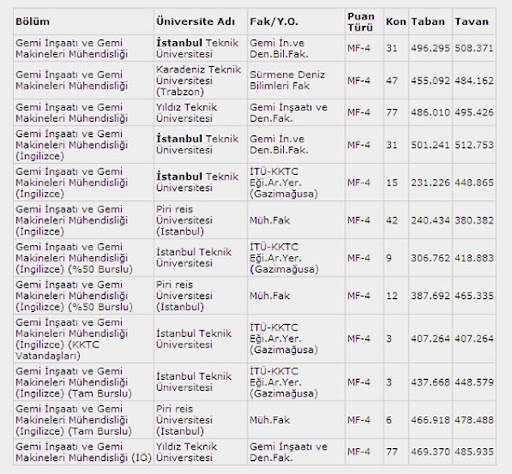Click Müh.Fak in the 466.918 row

(270, 420)
